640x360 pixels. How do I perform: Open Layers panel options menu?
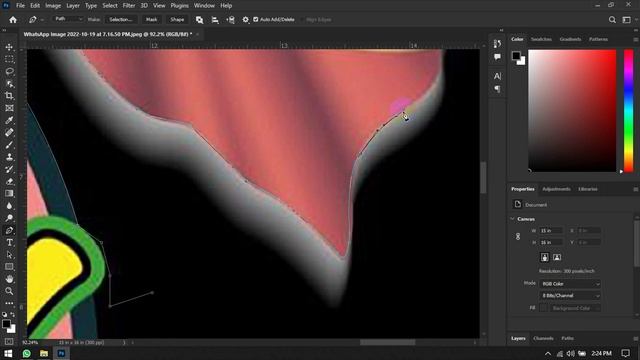pyautogui.click(x=636, y=339)
